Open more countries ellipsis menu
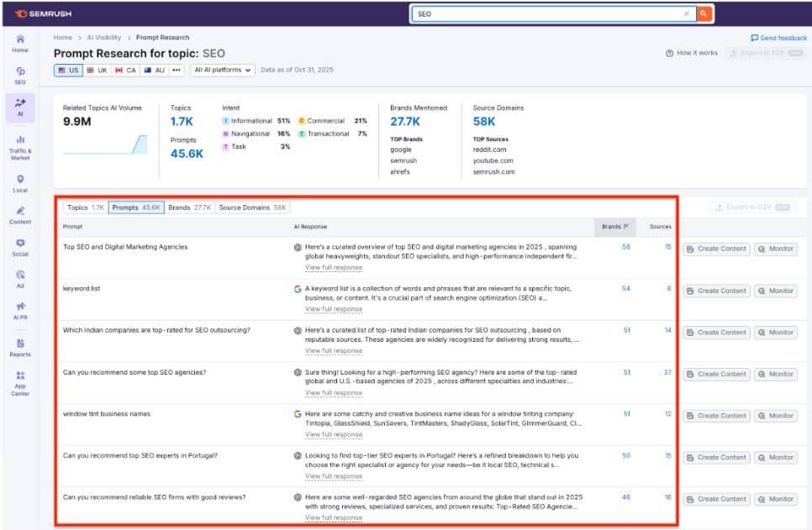The image size is (812, 530). click(177, 70)
